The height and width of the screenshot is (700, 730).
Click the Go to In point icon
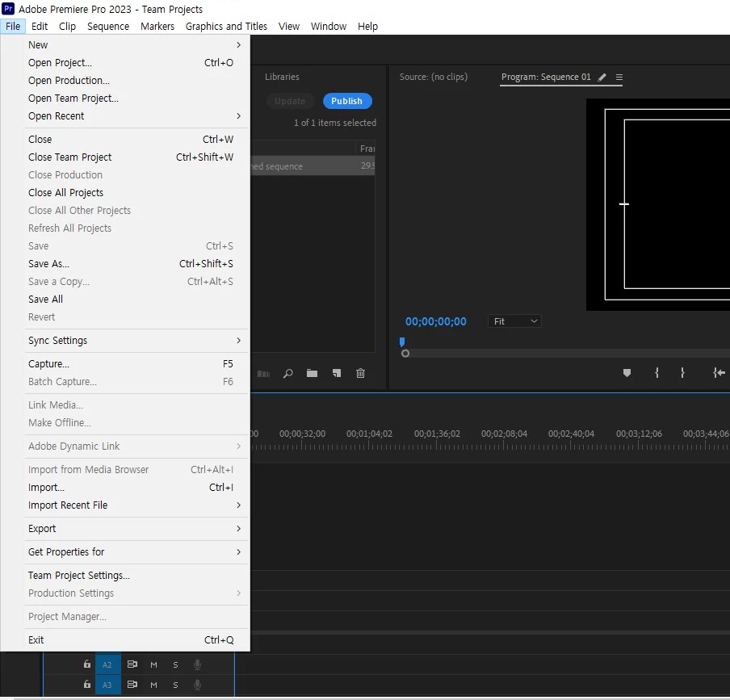[x=719, y=373]
